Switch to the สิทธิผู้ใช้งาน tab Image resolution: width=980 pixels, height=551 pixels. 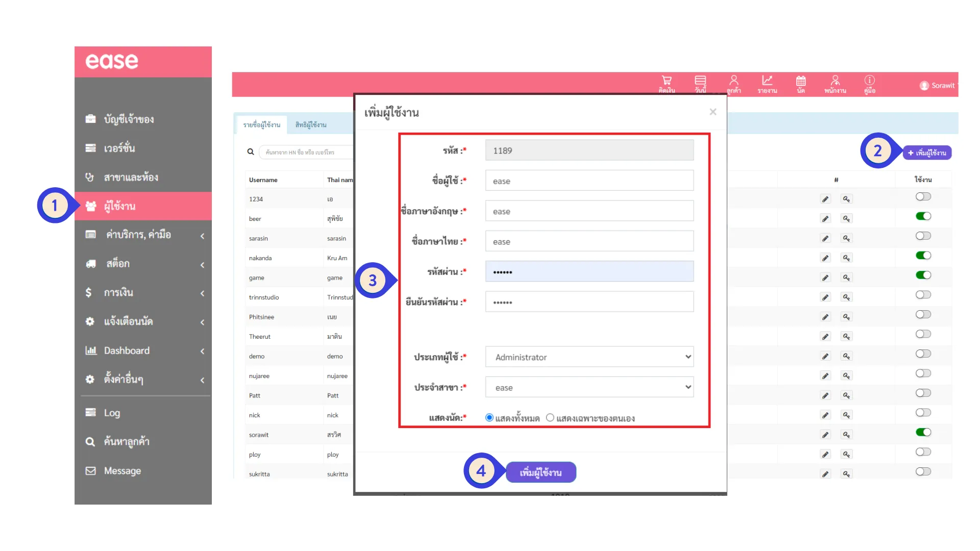coord(310,125)
